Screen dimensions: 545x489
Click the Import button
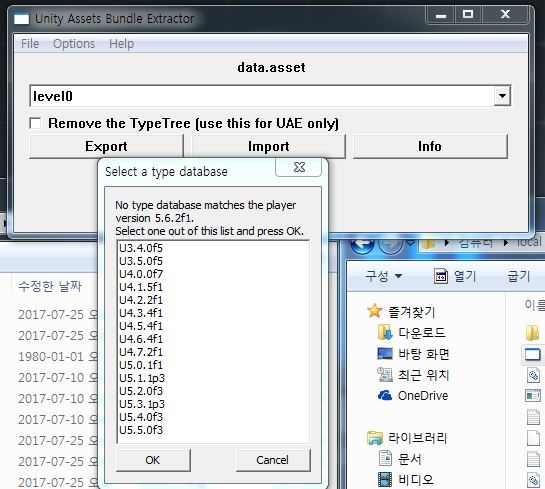268,146
